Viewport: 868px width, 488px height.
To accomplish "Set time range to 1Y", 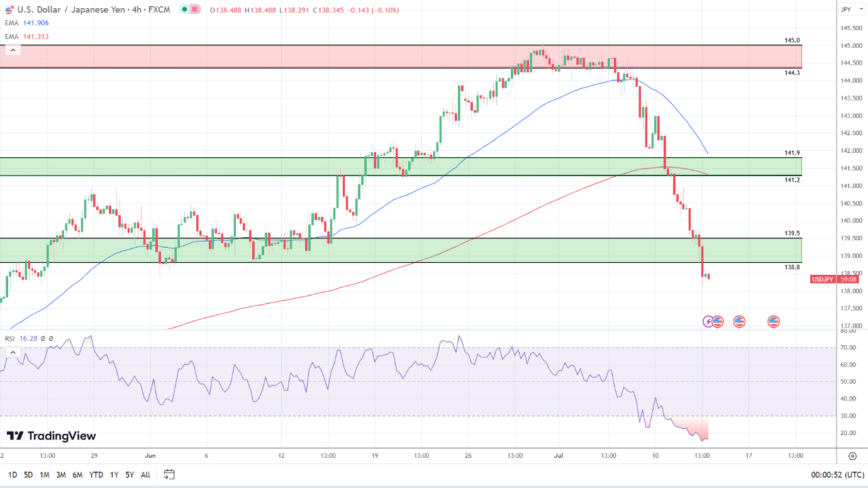I will (114, 475).
